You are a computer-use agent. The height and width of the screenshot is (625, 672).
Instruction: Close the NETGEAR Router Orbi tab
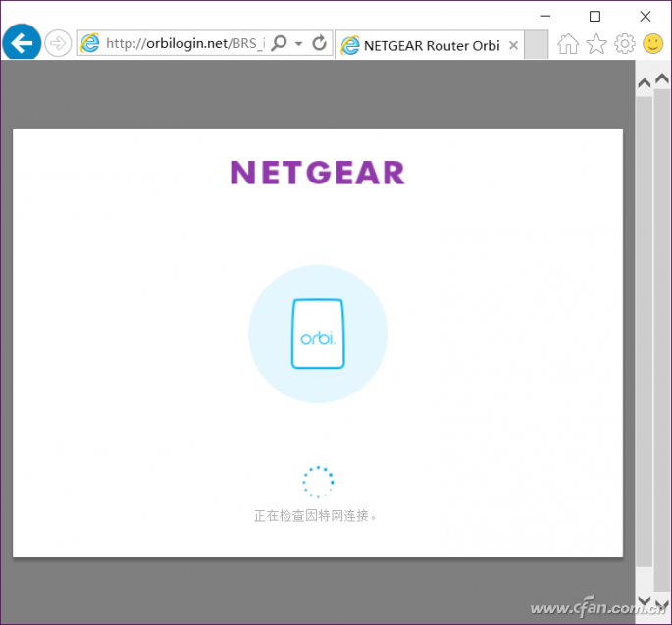click(x=513, y=45)
